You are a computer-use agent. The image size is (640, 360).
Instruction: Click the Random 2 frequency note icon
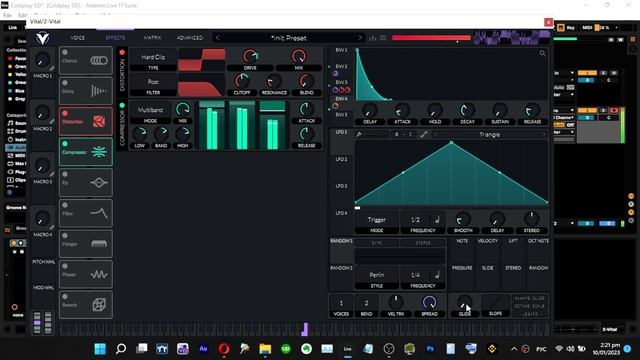pyautogui.click(x=437, y=275)
